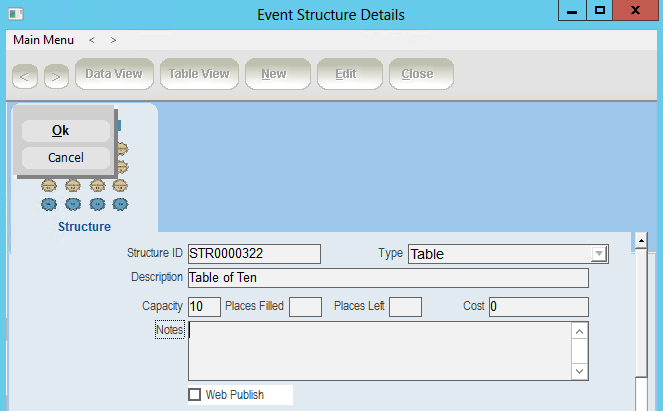This screenshot has height=411, width=663.
Task: Expand the Type dropdown arrow
Action: 599,254
